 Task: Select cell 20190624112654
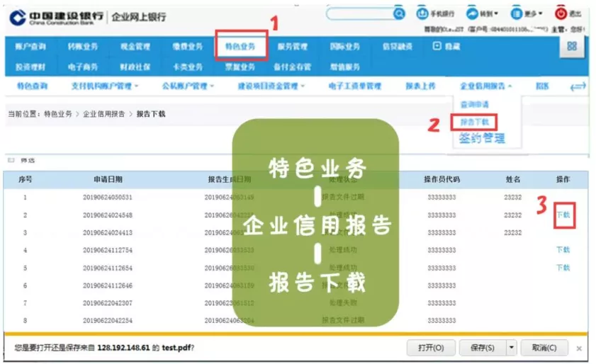108,268
